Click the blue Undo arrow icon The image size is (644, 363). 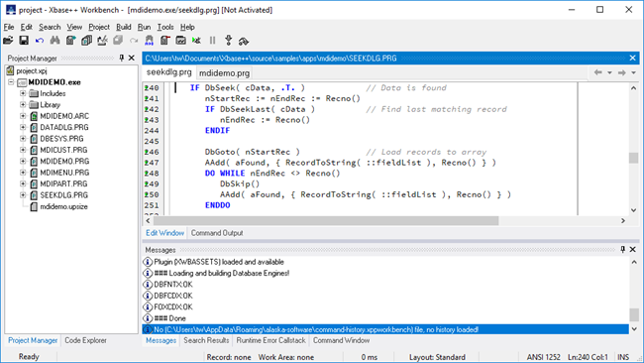(x=40, y=41)
